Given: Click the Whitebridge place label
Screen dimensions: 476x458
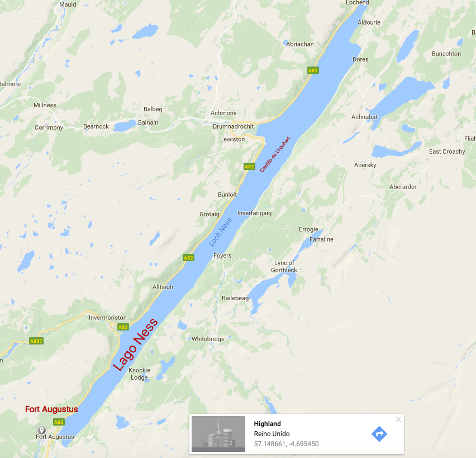Looking at the screenshot, I should 208,339.
